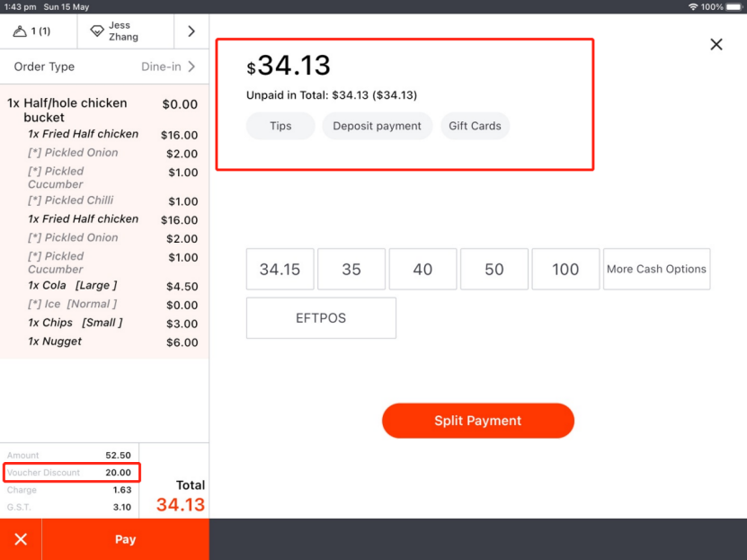Add Tips to the payment
Screen dimensions: 747x560
(x=280, y=126)
